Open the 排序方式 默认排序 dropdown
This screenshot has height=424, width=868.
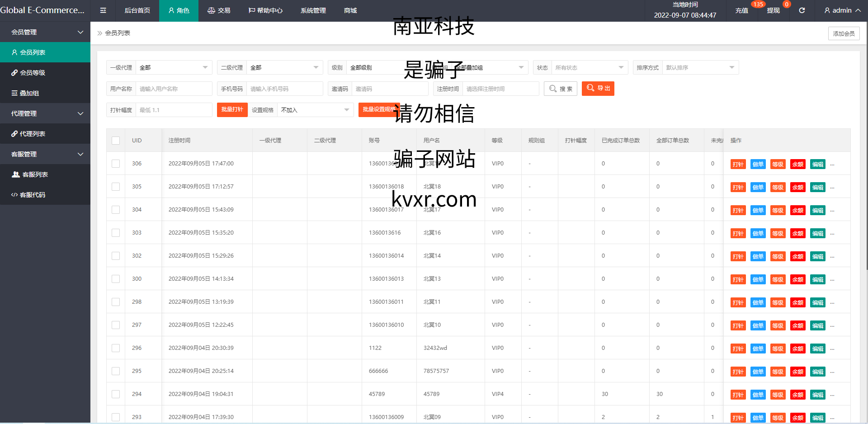(701, 67)
